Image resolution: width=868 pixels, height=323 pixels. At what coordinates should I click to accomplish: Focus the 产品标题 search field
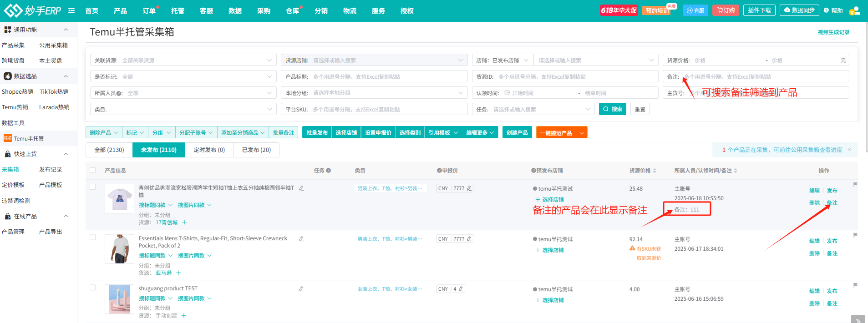coord(374,76)
